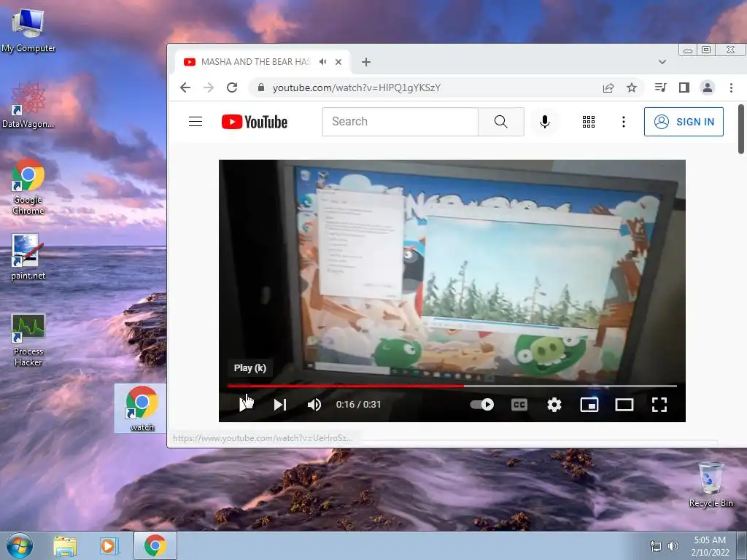
Task: Bookmark this tab with star icon
Action: [x=632, y=87]
